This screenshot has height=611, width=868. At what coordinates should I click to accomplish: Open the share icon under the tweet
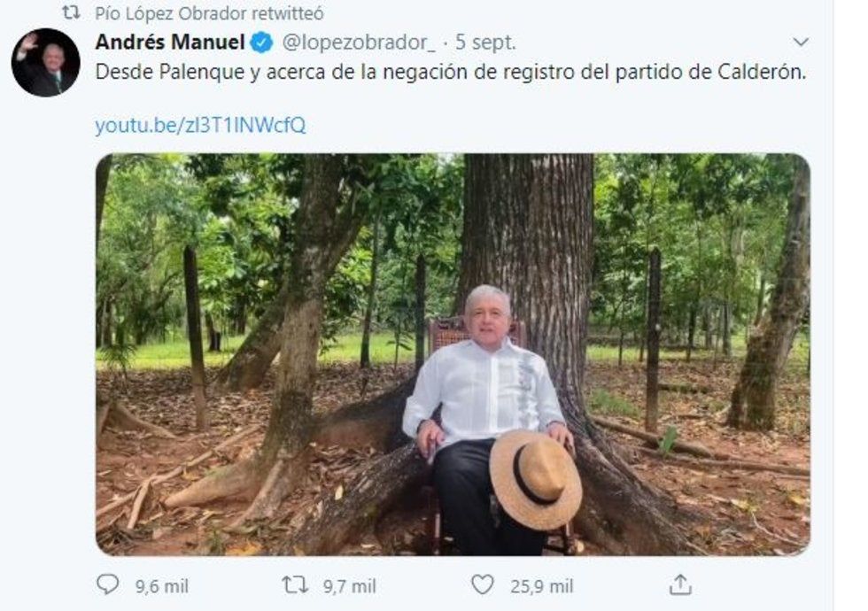point(680,584)
